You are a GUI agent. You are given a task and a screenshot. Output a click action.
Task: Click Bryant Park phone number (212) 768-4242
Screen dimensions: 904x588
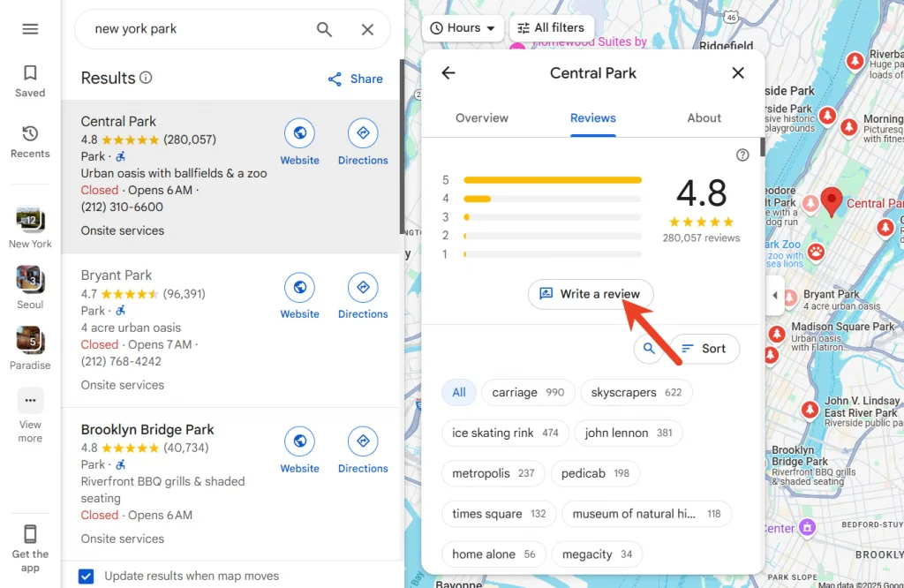point(121,361)
